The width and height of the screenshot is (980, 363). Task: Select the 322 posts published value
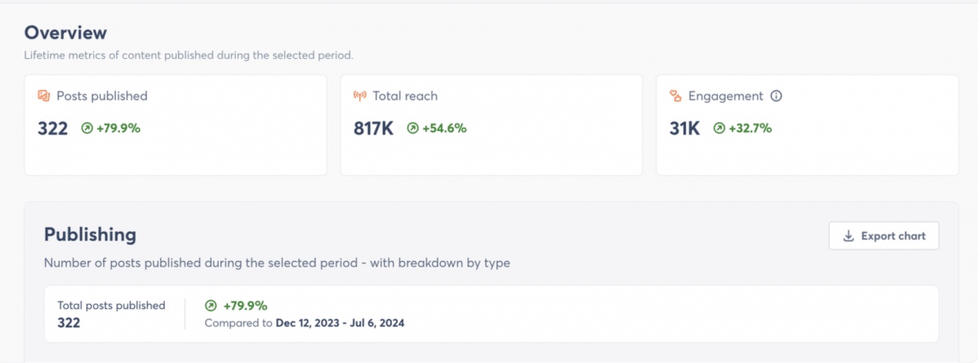click(53, 128)
